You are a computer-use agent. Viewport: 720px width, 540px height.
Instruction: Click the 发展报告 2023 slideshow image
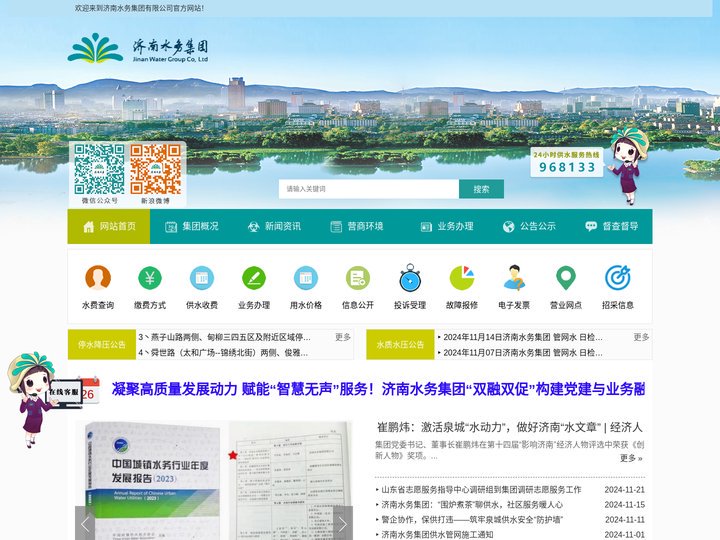[x=214, y=480]
